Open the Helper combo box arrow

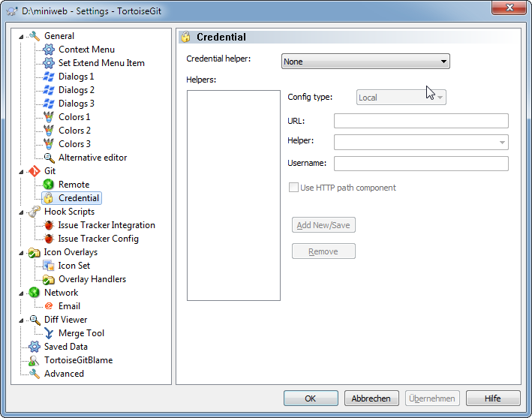(x=502, y=142)
